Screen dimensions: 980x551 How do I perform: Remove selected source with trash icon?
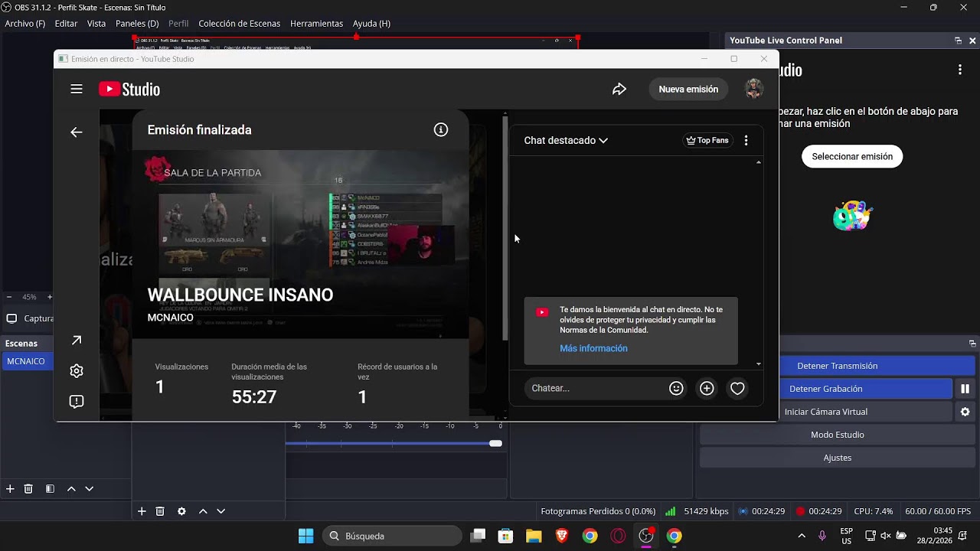[x=160, y=511]
